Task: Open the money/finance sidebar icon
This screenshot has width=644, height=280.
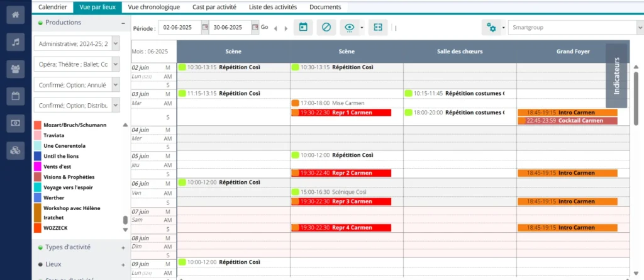Action: (x=16, y=123)
